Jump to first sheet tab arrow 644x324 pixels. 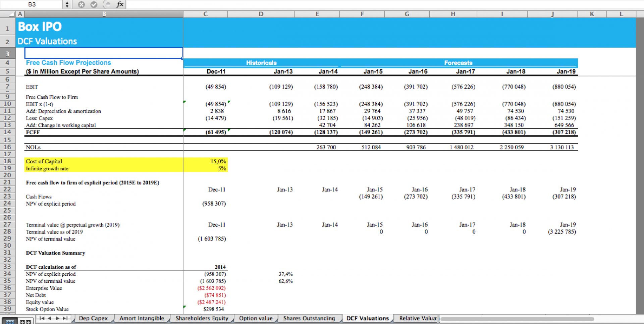coord(42,318)
